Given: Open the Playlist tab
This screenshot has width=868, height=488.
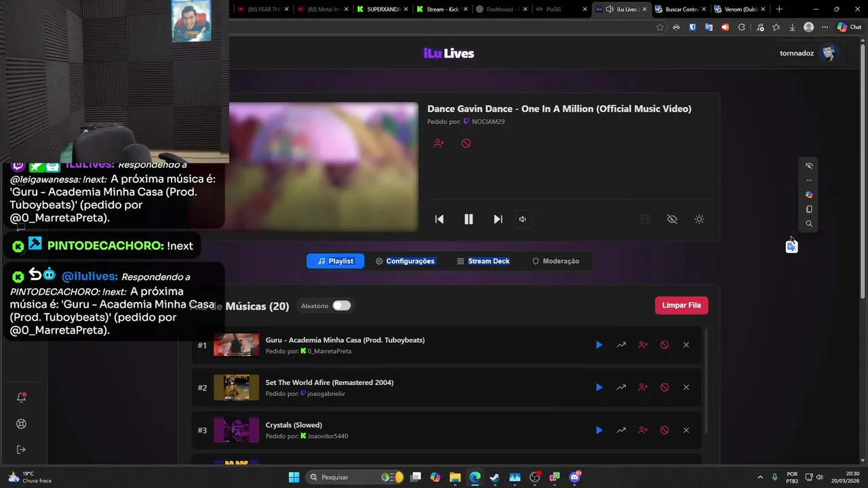Looking at the screenshot, I should pyautogui.click(x=335, y=261).
